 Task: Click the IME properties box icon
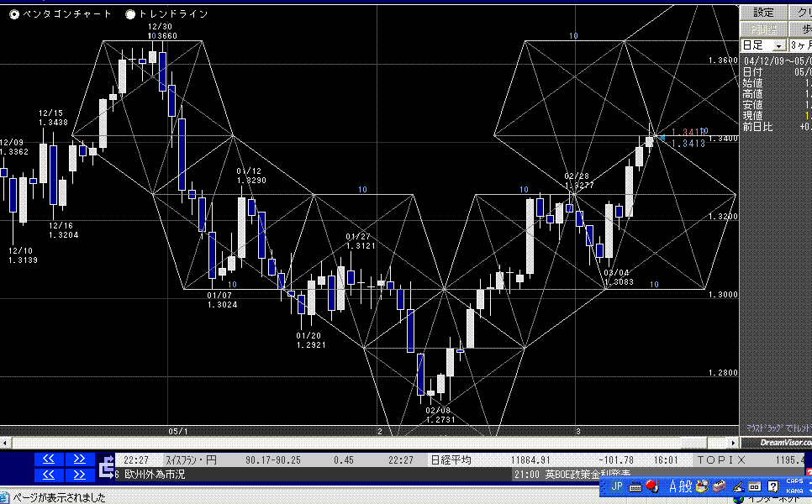[755, 486]
